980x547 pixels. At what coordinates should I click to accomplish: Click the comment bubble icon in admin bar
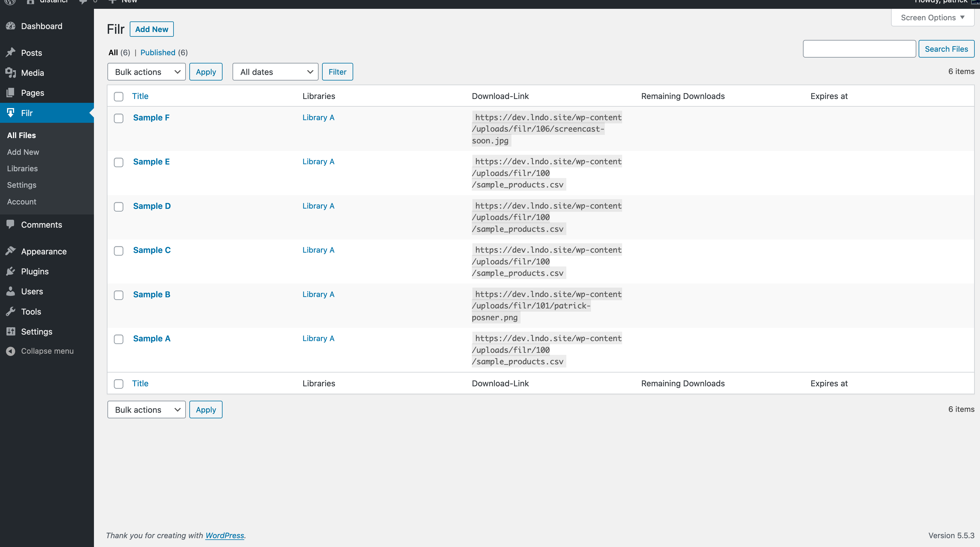pyautogui.click(x=83, y=2)
